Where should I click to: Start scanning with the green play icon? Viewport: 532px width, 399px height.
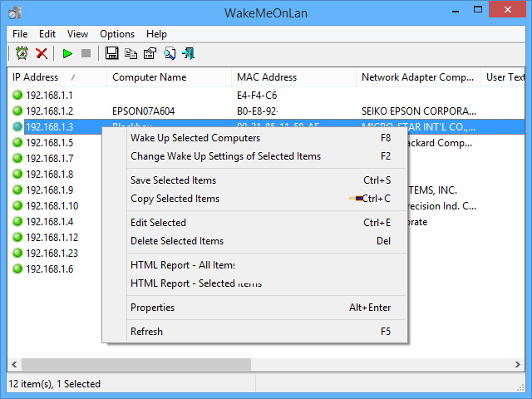click(67, 54)
